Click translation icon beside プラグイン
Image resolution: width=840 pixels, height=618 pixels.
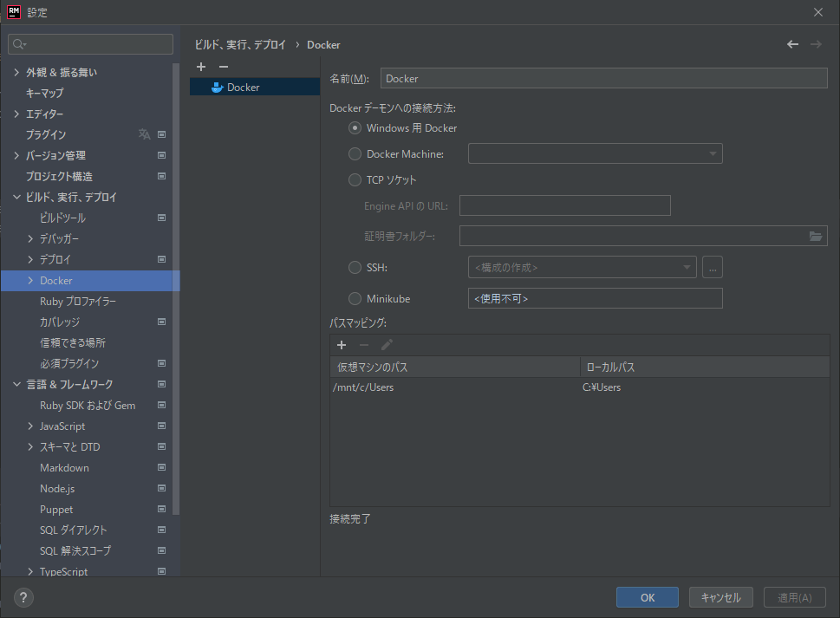coord(144,134)
